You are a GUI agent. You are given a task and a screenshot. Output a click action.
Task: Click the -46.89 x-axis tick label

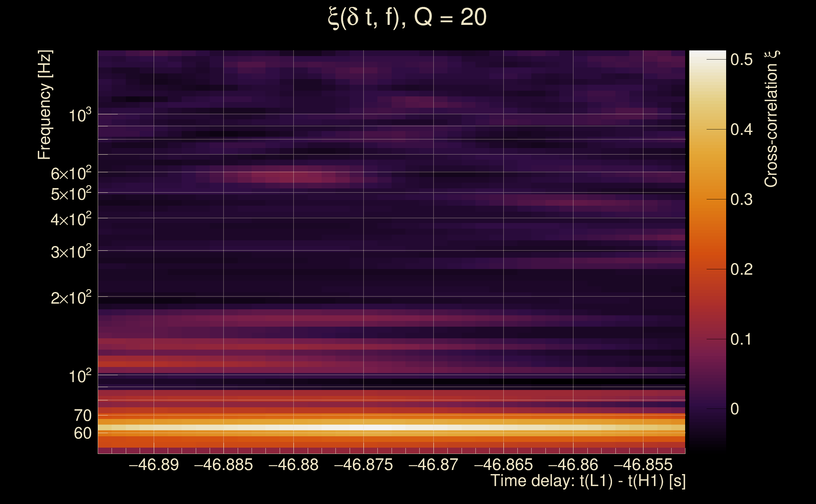[x=154, y=465]
